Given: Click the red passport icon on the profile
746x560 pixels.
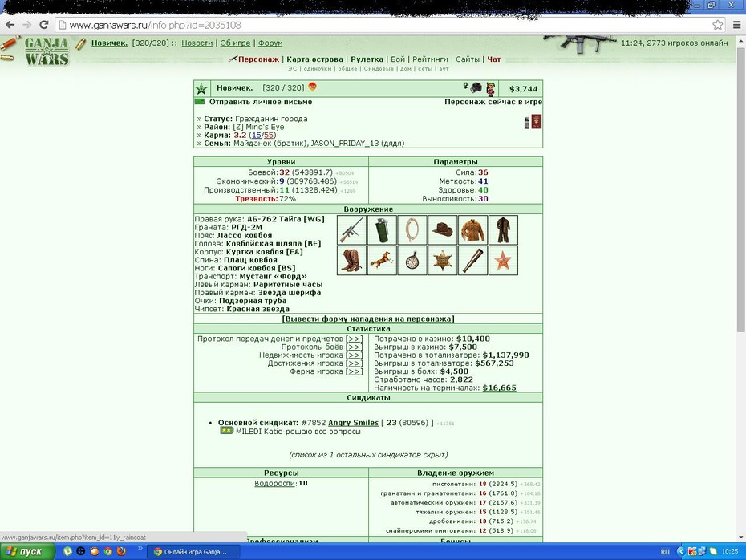Looking at the screenshot, I should coord(536,122).
